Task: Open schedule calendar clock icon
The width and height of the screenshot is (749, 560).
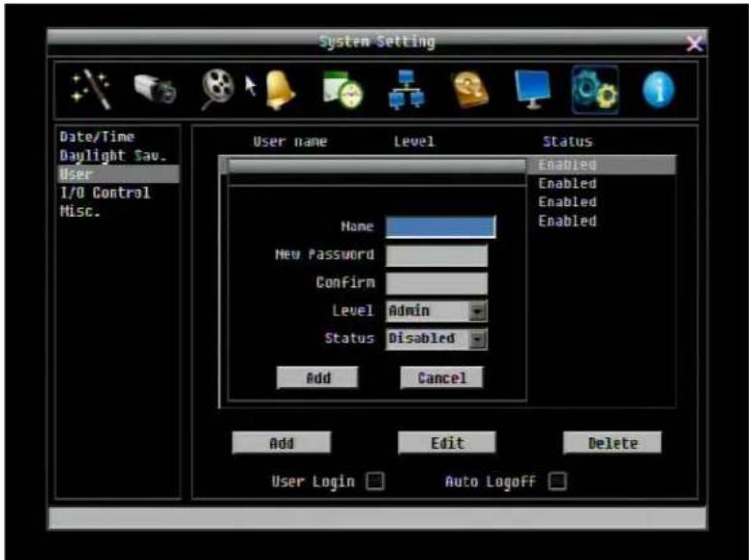Action: 343,90
